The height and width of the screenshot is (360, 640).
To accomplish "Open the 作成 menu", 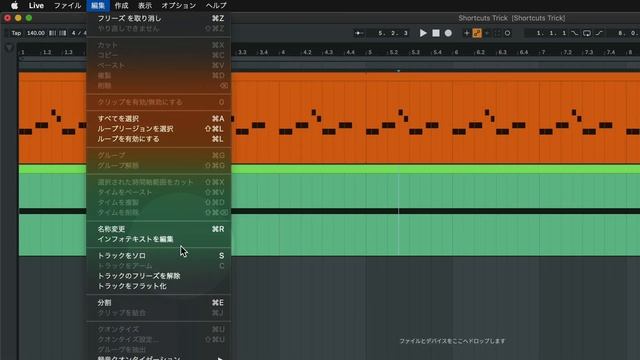I will 122,5.
